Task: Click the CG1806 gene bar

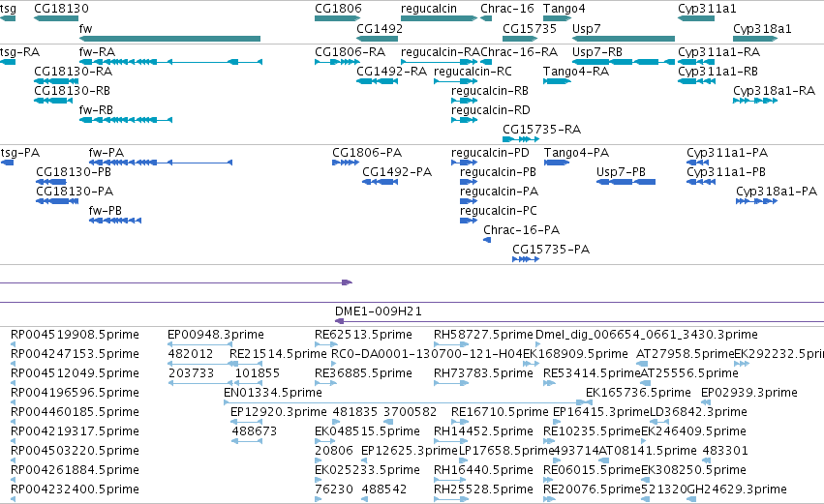Action: [337, 18]
